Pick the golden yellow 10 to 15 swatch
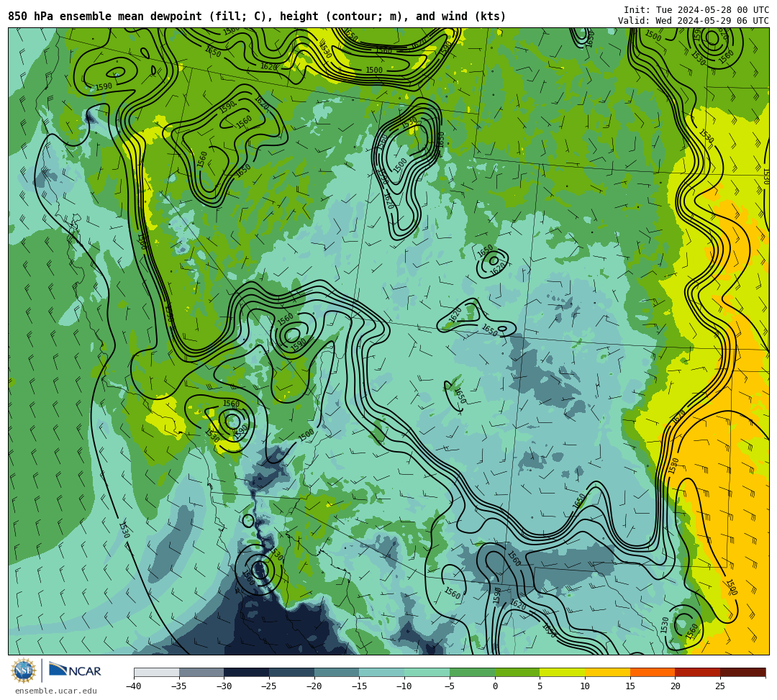 click(x=607, y=672)
